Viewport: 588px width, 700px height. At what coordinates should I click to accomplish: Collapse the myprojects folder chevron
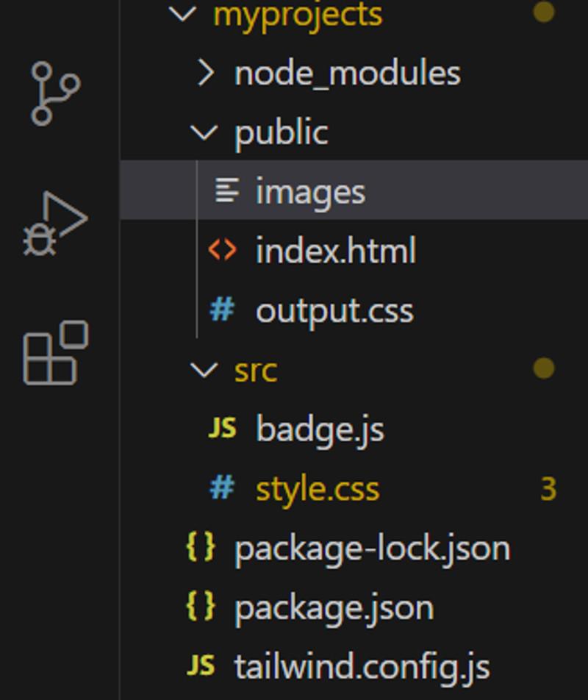[182, 13]
